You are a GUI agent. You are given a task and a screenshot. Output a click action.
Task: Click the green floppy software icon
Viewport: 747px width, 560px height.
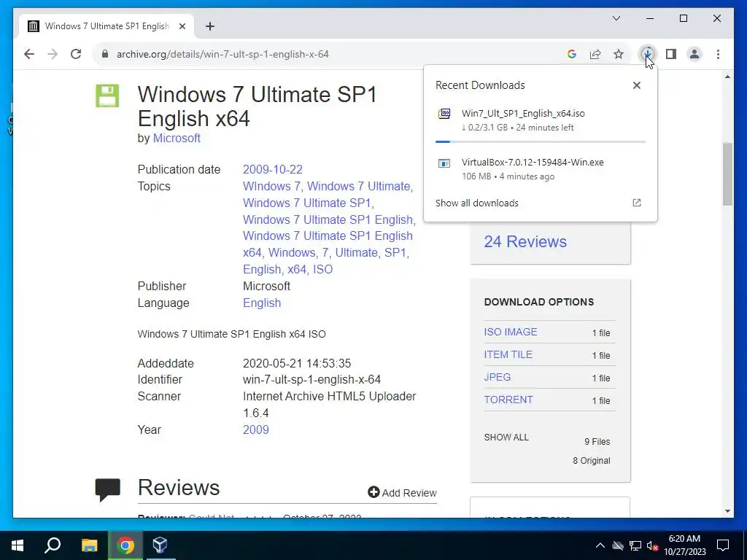coord(107,96)
